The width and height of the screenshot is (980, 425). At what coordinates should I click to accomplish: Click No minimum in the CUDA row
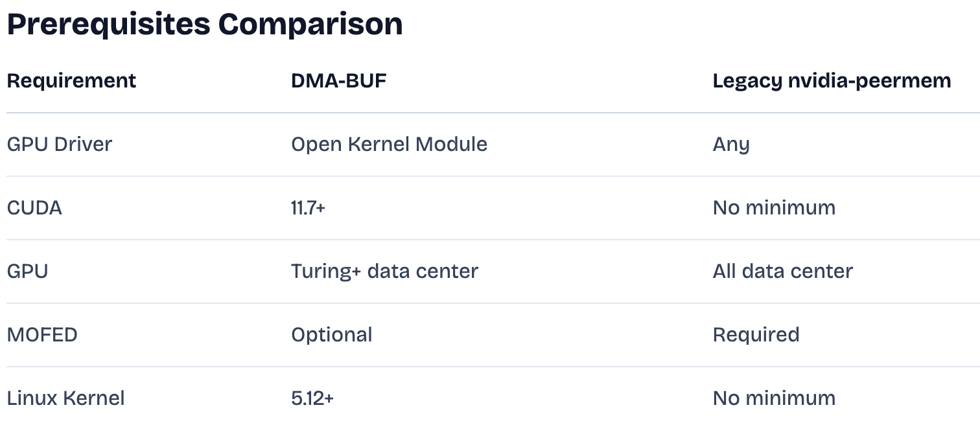pos(774,207)
